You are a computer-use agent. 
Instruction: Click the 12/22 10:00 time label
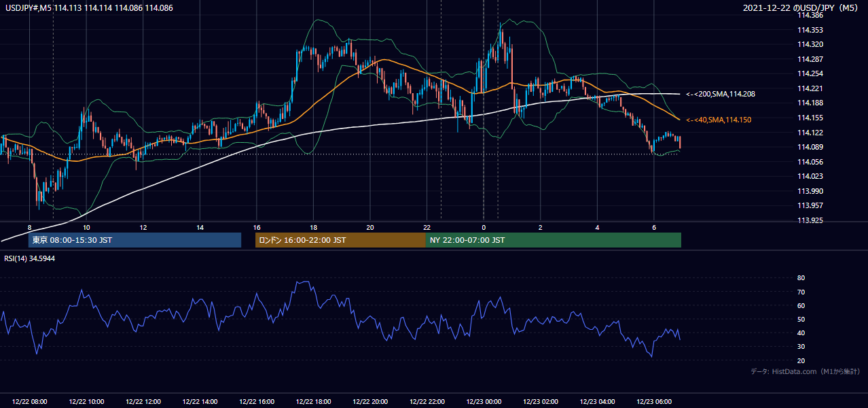[86, 402]
